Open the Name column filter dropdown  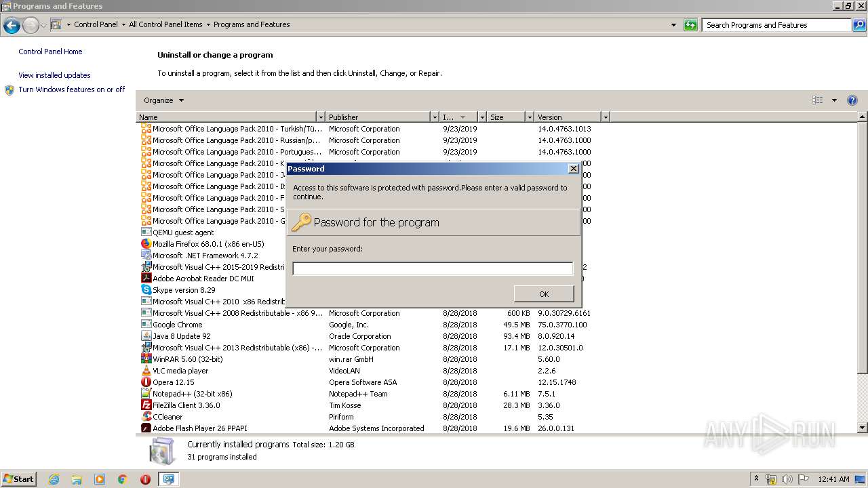[x=321, y=117]
